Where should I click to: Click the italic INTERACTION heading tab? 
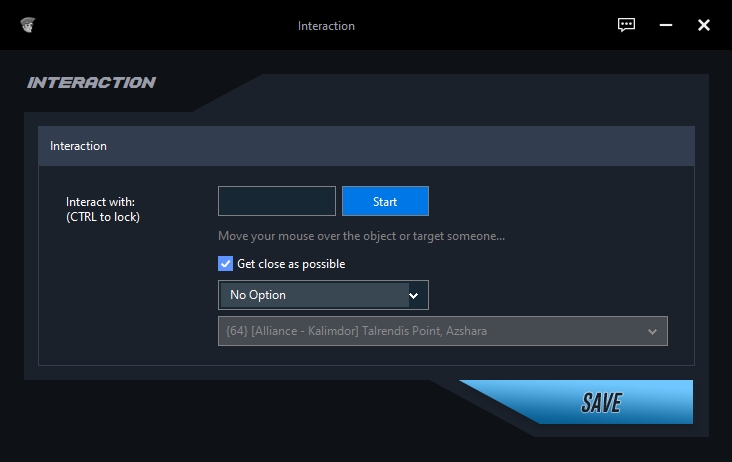tap(92, 83)
